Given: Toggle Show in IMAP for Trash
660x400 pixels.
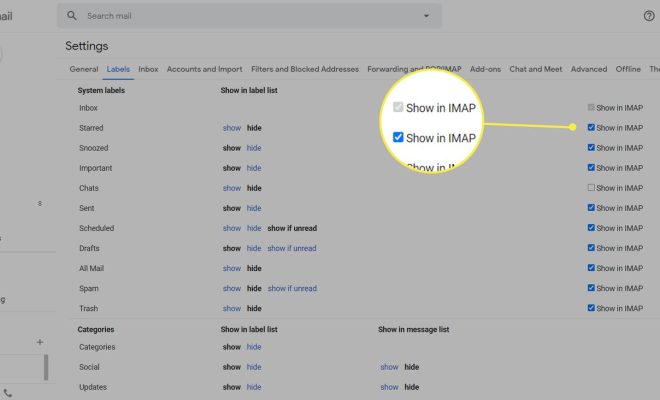Looking at the screenshot, I should coord(591,308).
